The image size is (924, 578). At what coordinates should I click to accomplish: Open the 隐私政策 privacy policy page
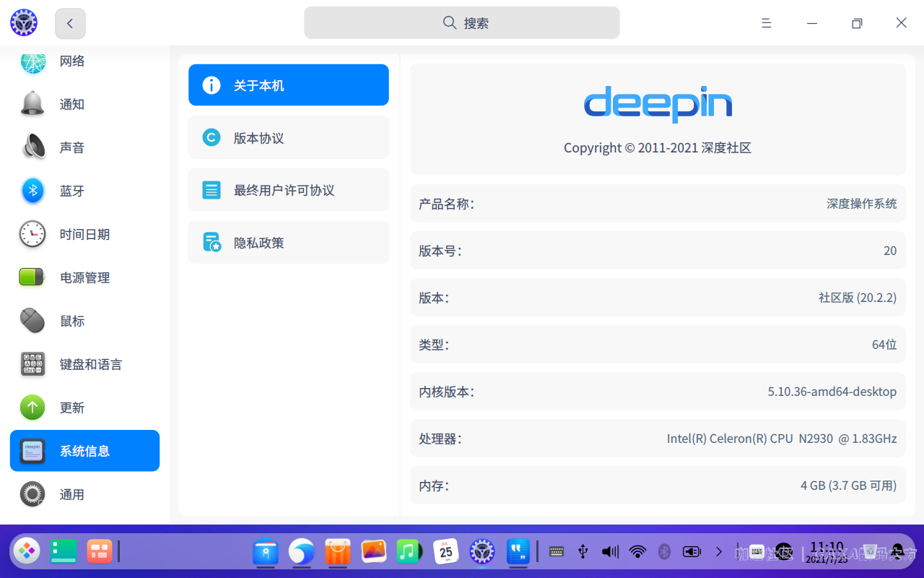(289, 243)
